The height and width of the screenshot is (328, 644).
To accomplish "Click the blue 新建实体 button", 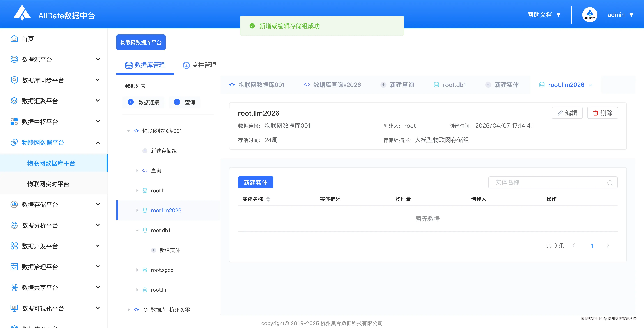I will (255, 183).
